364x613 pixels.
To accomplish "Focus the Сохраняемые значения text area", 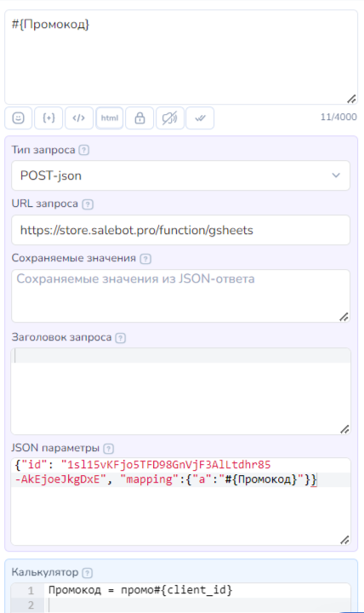I will (180, 295).
